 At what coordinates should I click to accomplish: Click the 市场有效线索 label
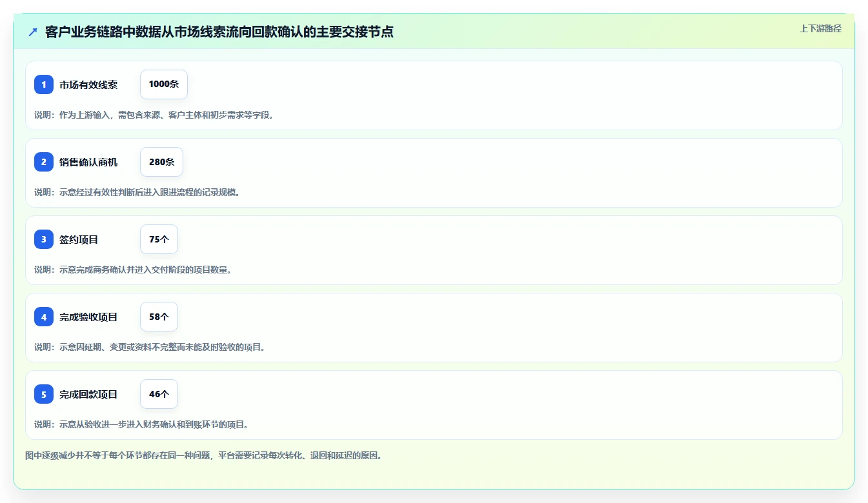tap(88, 84)
